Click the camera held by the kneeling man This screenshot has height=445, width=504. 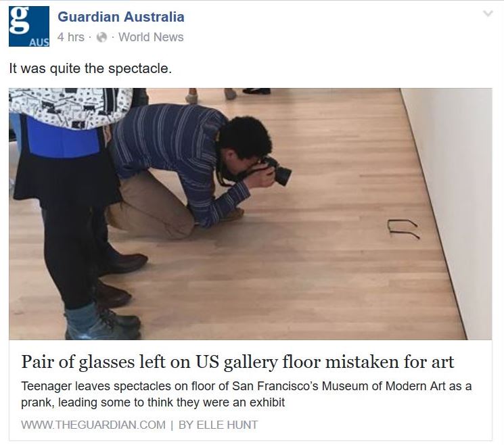[277, 171]
